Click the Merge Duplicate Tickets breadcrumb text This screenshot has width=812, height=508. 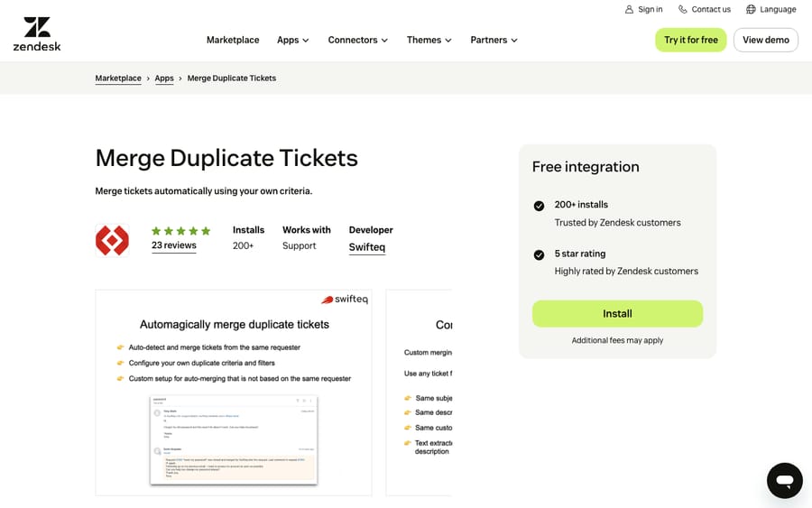click(232, 79)
